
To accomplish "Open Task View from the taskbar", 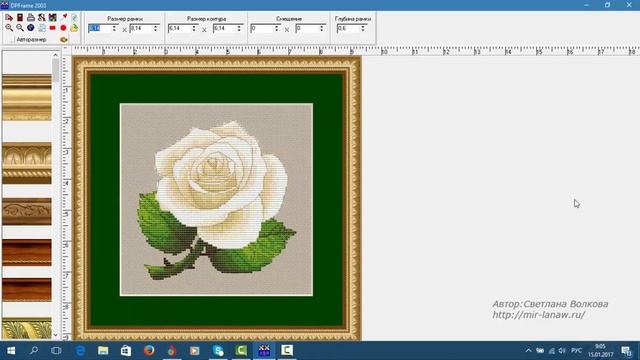I will point(56,350).
